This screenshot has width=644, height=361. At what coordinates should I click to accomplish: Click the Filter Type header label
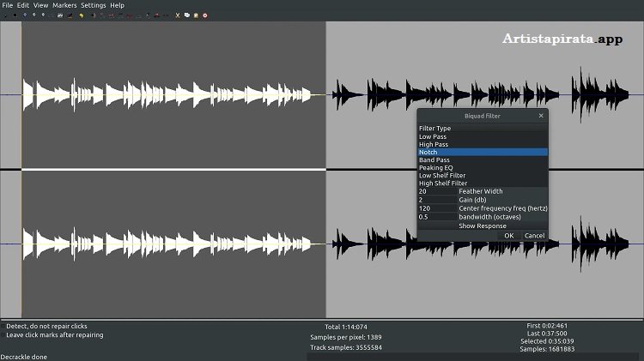pos(435,129)
